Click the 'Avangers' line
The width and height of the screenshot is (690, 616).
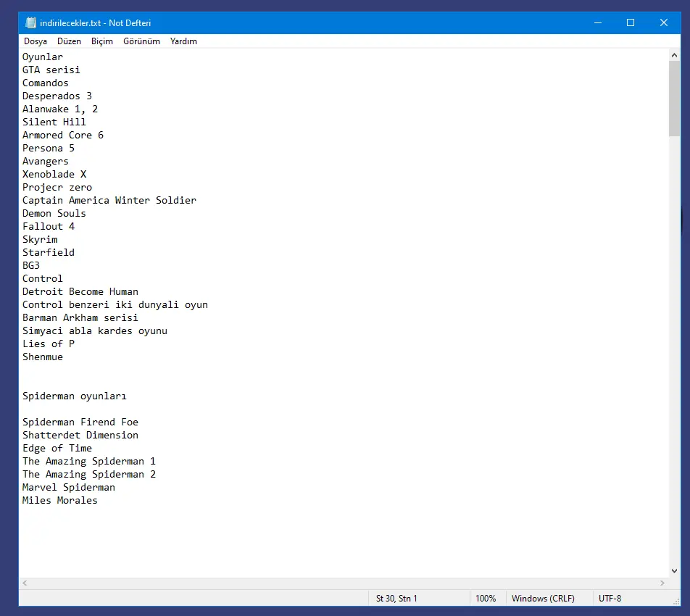coord(46,161)
